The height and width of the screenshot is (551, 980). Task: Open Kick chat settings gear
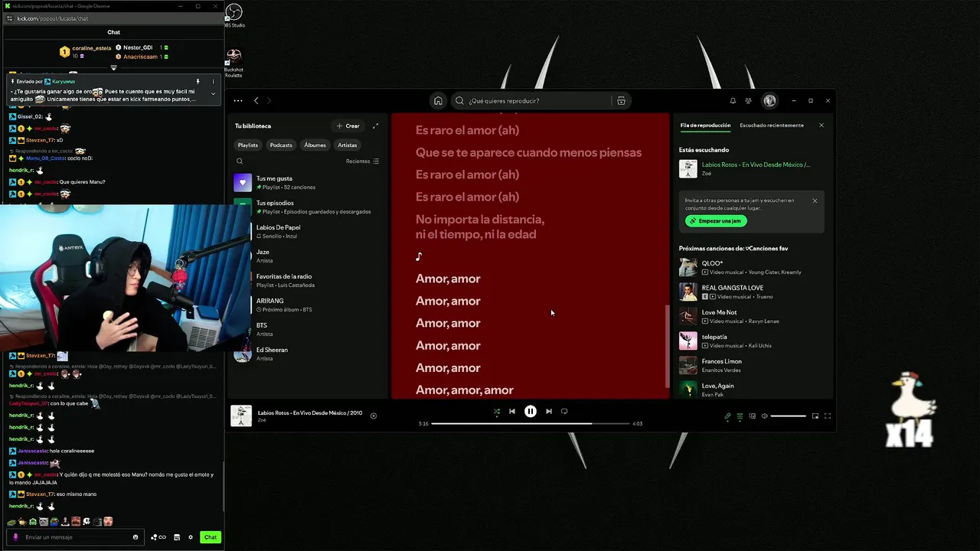coord(191,537)
